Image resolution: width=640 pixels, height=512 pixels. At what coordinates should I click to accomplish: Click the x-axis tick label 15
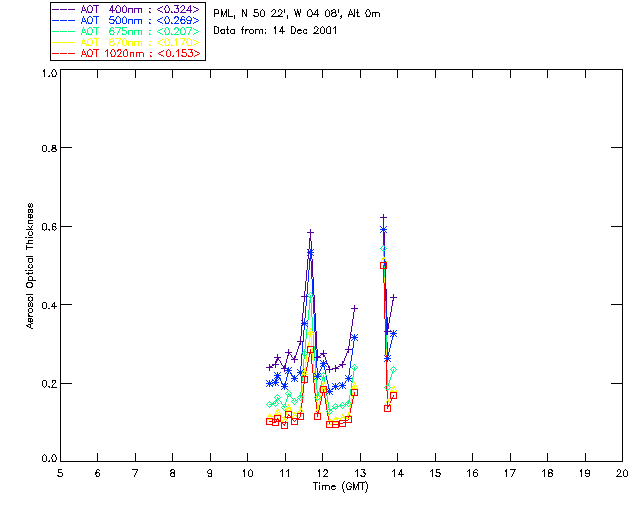tap(435, 473)
